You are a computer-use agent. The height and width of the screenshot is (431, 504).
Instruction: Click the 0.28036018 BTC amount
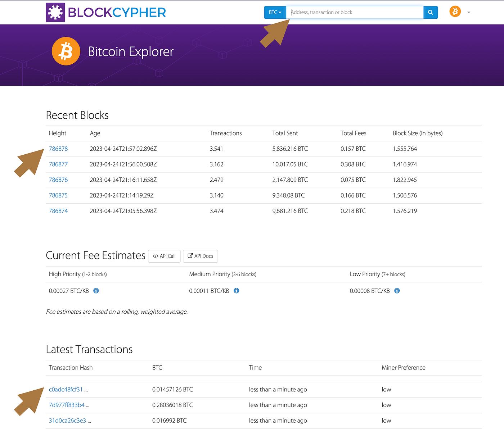172,405
